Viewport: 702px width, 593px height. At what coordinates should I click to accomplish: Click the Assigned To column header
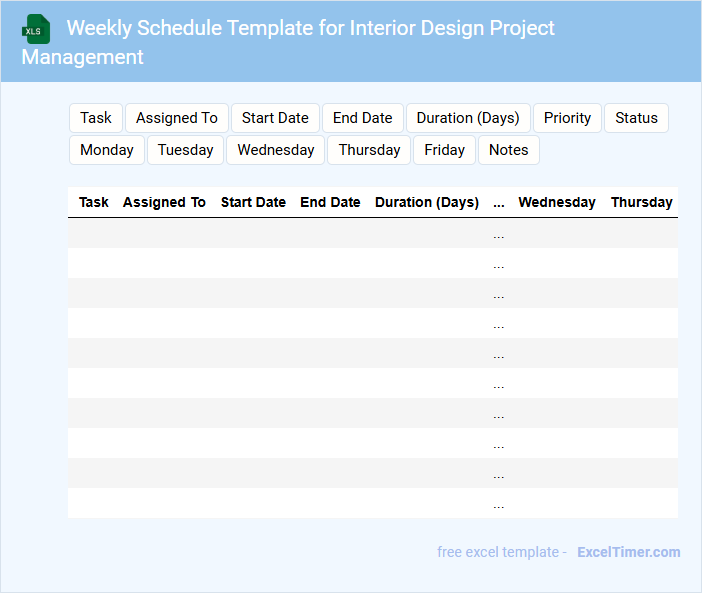tap(164, 202)
